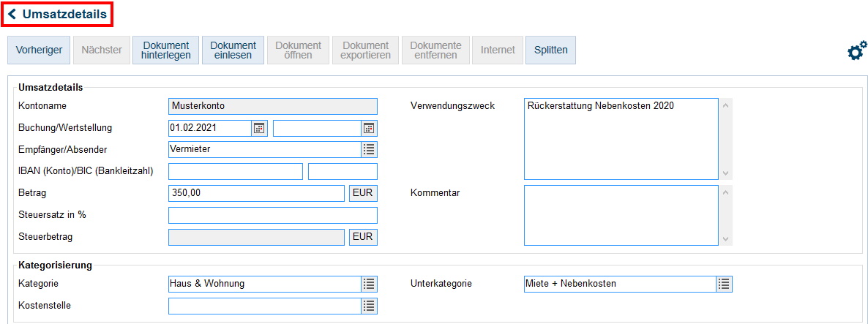Click into the Steuersatz in % field
Viewport: 868px width, 324px height.
click(272, 215)
